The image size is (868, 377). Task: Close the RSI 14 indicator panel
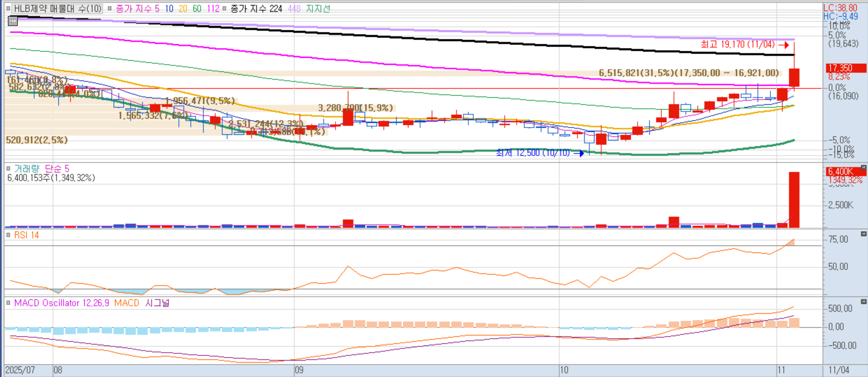[863, 234]
